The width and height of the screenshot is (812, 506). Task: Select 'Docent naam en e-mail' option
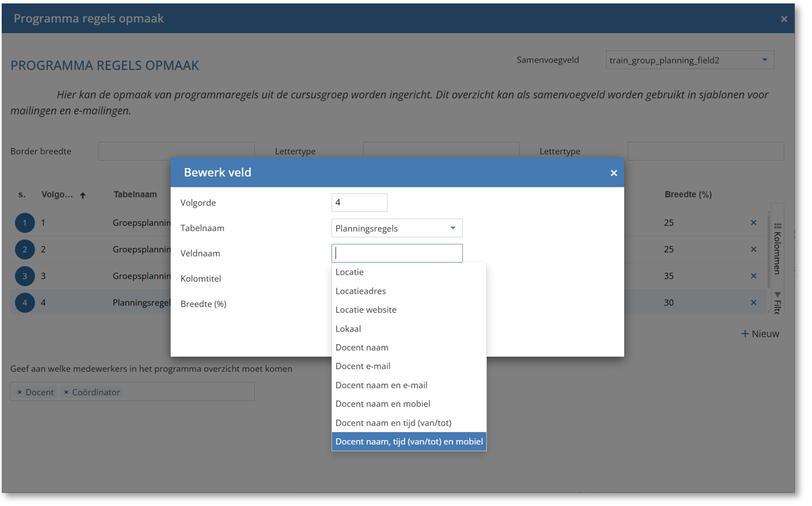pyautogui.click(x=381, y=385)
